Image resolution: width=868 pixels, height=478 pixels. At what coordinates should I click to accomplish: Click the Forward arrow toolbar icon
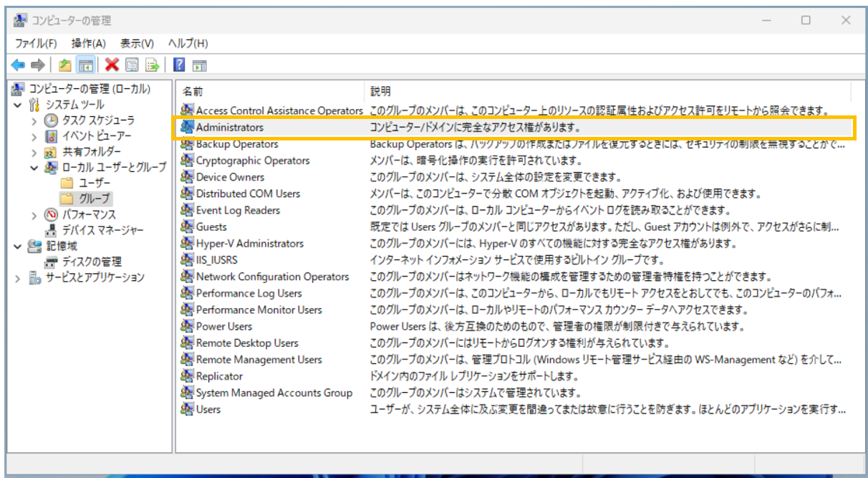pos(38,65)
